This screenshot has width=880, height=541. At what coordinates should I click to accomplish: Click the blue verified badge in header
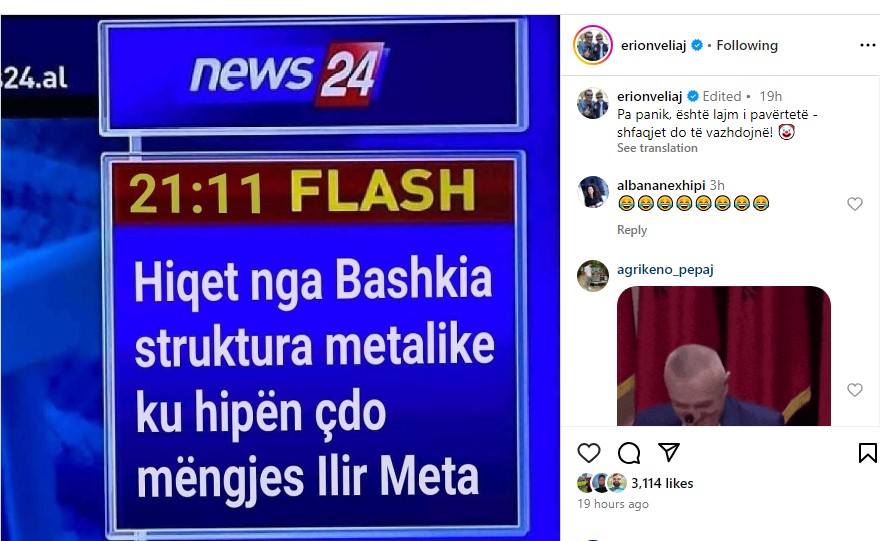pos(696,45)
